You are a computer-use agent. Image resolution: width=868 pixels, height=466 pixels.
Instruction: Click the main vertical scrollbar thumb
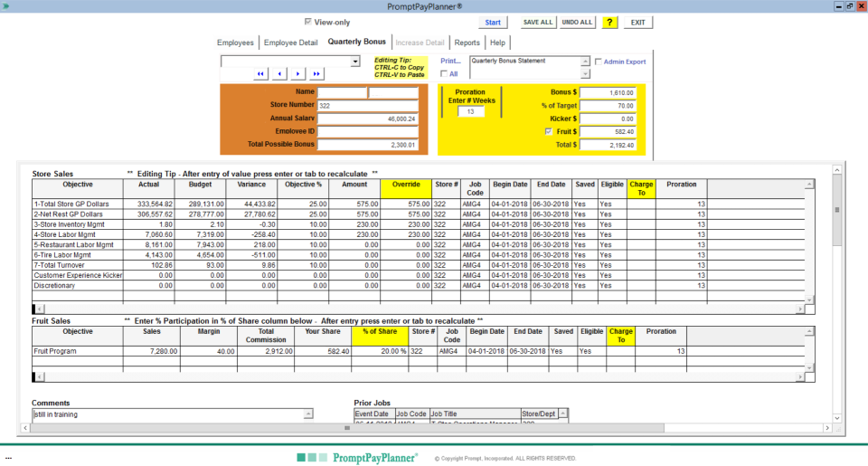[x=837, y=211]
